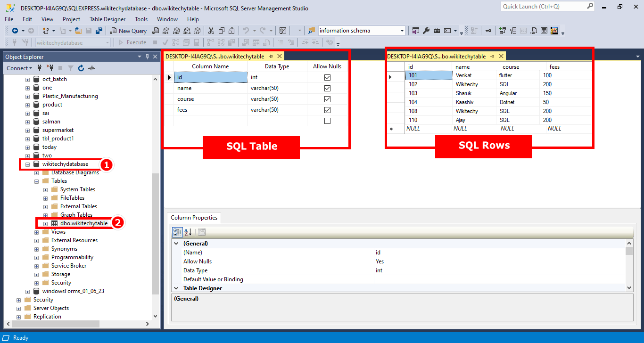Pin the Object Explorer panel
The height and width of the screenshot is (343, 644).
[x=147, y=57]
